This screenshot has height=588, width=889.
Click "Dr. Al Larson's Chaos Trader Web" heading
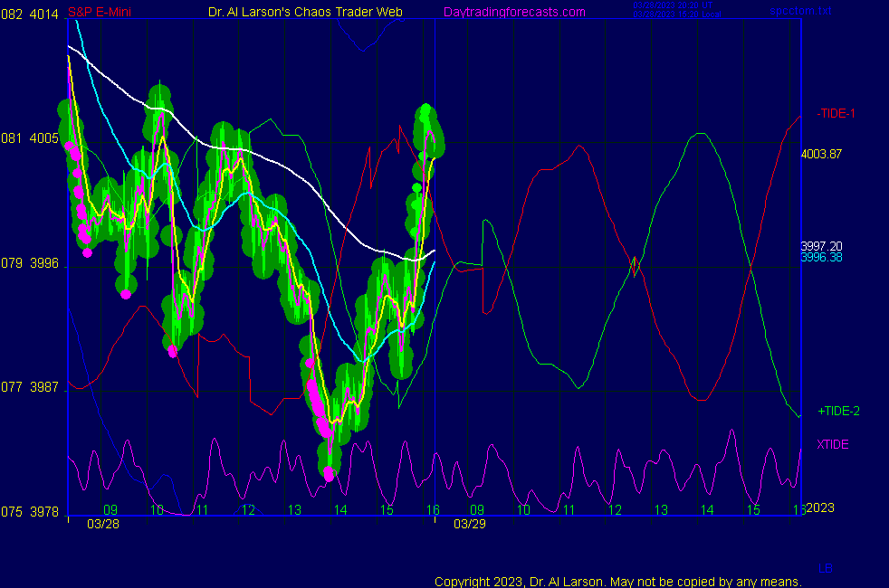[305, 12]
